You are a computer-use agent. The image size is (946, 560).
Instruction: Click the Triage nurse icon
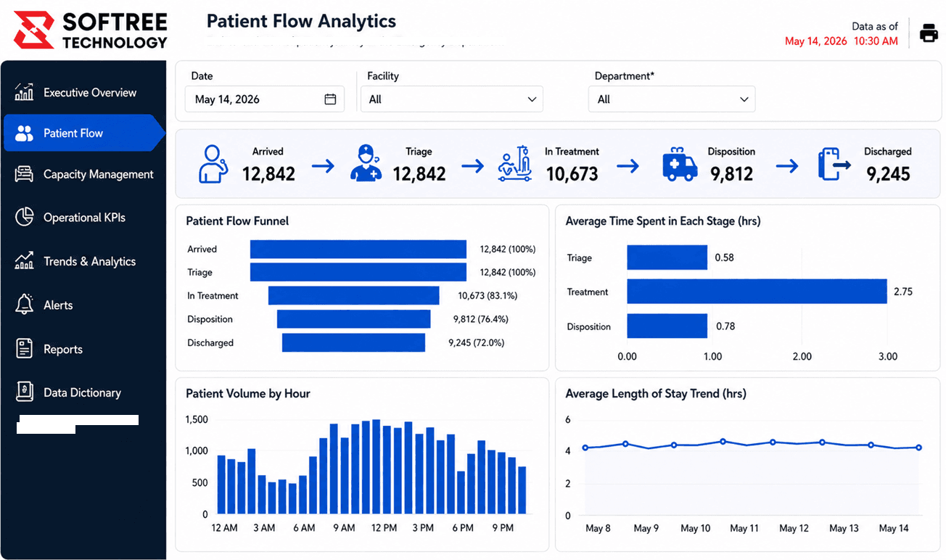pos(366,162)
